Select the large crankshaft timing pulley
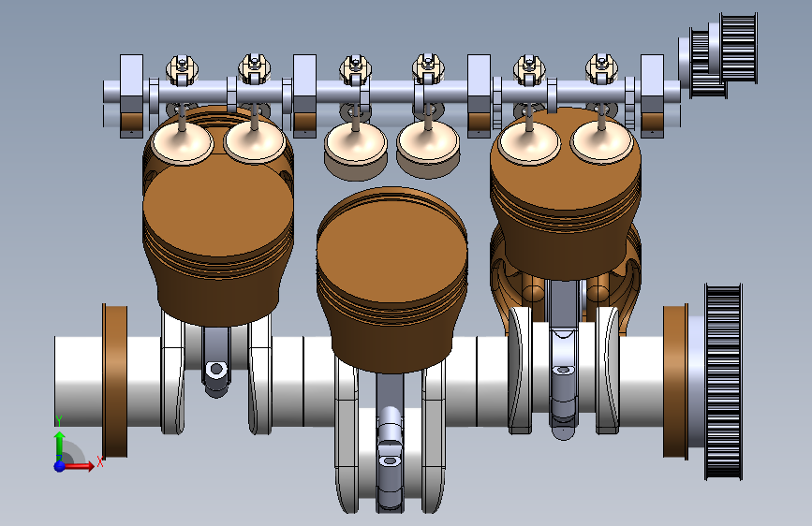Viewport: 812px width, 526px height. (x=723, y=382)
